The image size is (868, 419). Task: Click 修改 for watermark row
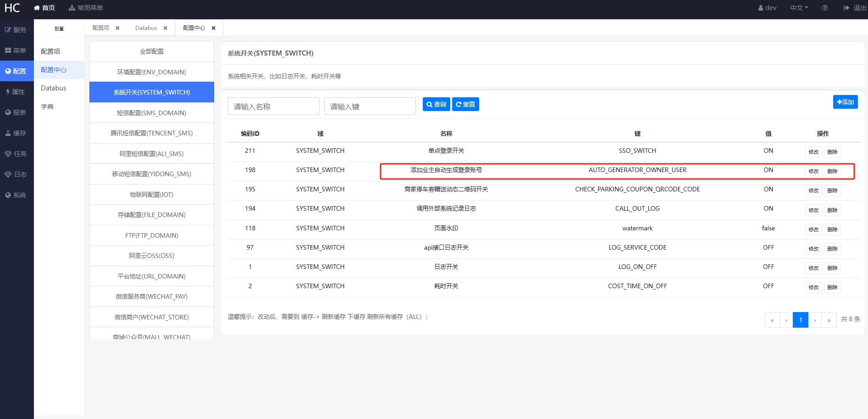tap(813, 229)
